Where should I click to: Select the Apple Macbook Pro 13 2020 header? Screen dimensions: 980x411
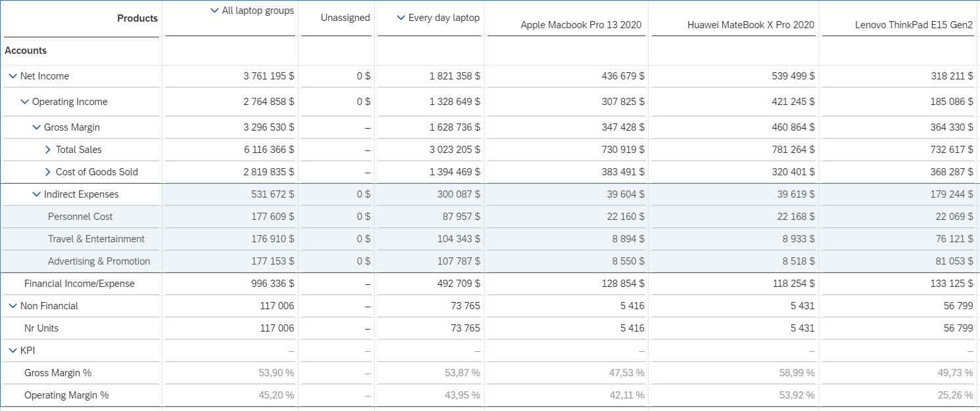point(581,25)
